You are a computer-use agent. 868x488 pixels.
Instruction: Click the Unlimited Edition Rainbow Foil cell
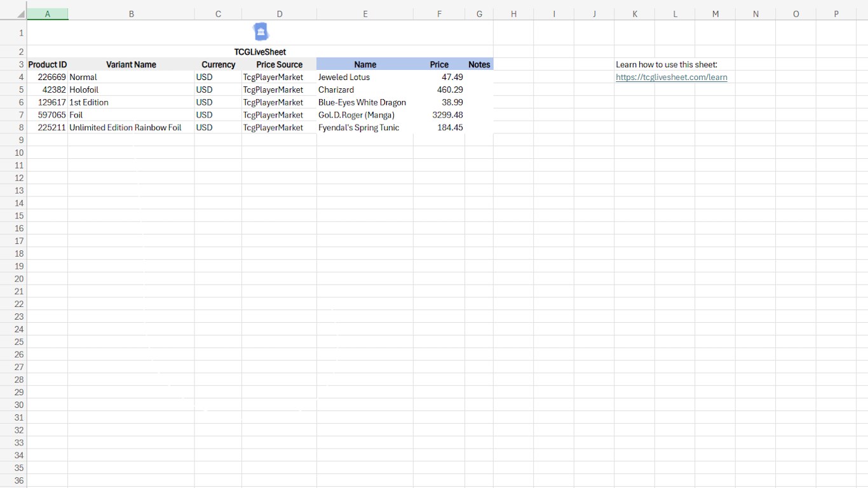click(x=131, y=128)
